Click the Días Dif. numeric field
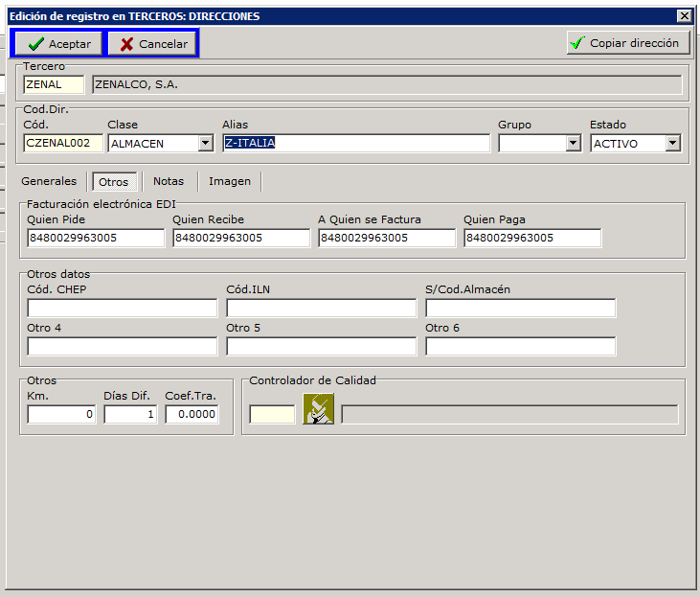Viewport: 700px width, 597px height. pyautogui.click(x=130, y=415)
